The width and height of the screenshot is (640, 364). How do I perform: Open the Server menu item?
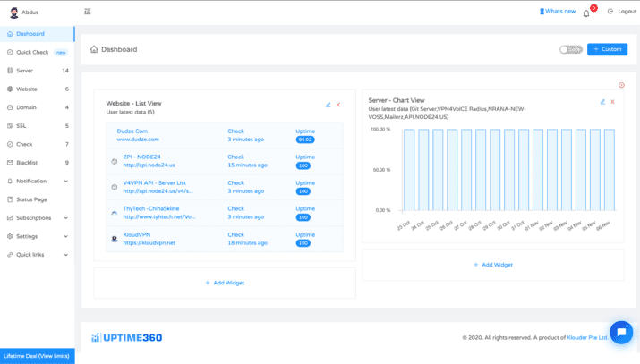coord(25,71)
